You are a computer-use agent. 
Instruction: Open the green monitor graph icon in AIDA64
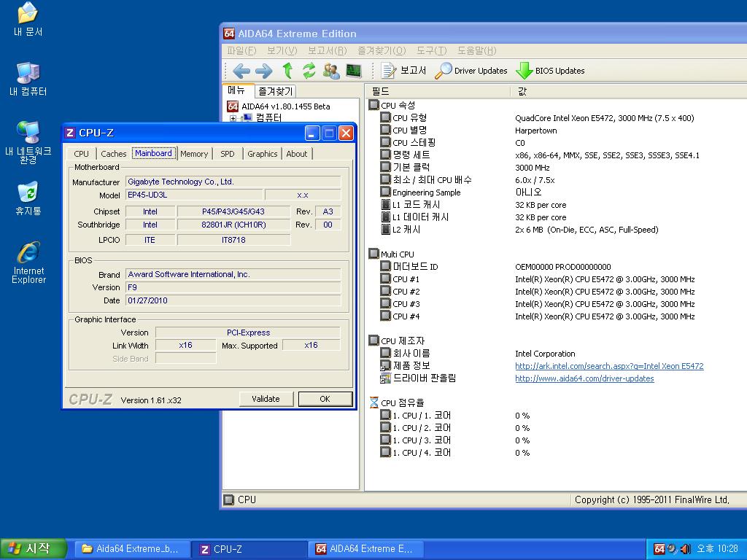354,71
